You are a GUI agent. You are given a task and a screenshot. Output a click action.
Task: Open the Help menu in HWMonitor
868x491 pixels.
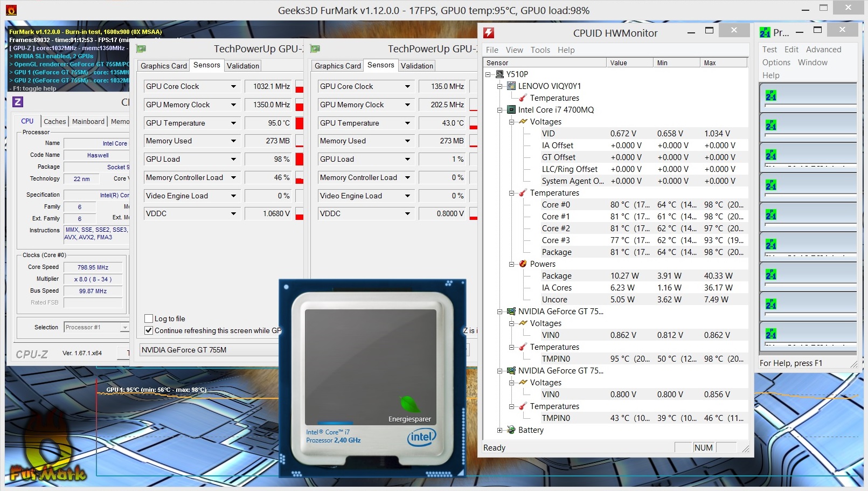click(x=566, y=50)
